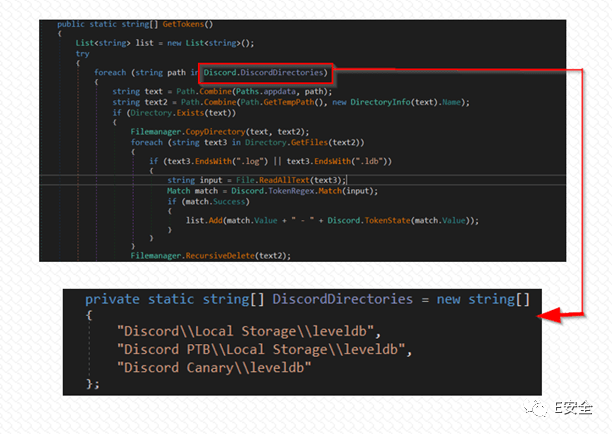Click the list.Add(match.Value ...) statement
612x434 pixels.
(x=333, y=221)
